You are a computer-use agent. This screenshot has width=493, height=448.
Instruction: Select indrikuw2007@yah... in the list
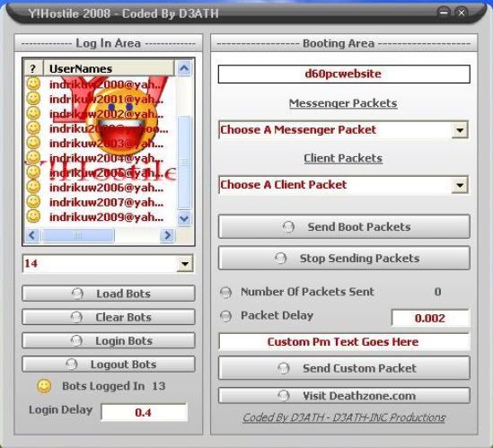click(107, 202)
